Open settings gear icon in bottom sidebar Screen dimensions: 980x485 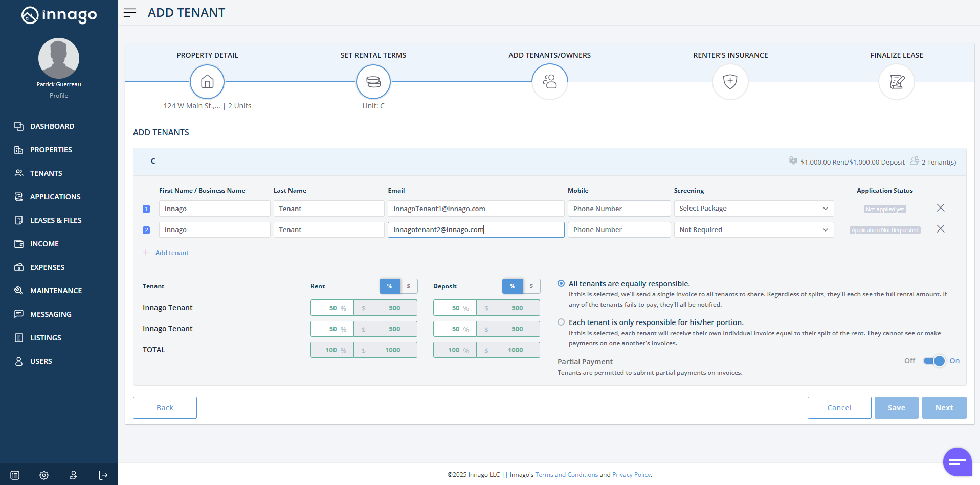coord(44,475)
